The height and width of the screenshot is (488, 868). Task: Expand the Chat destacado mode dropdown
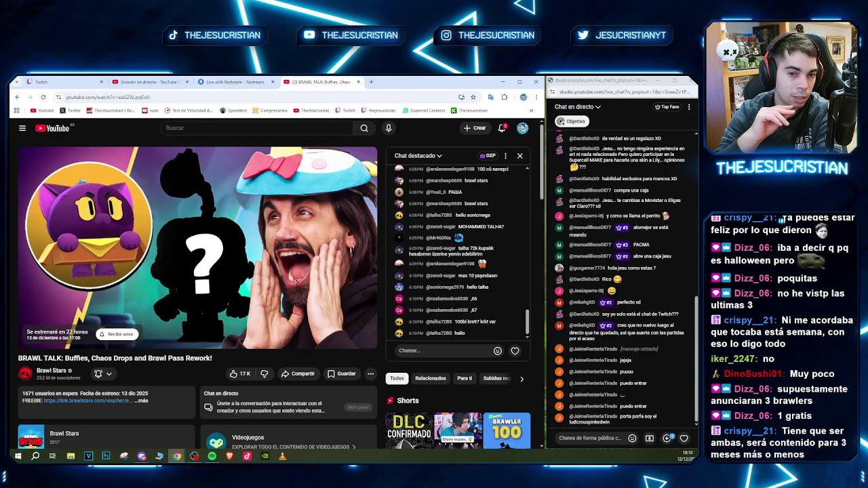[418, 156]
